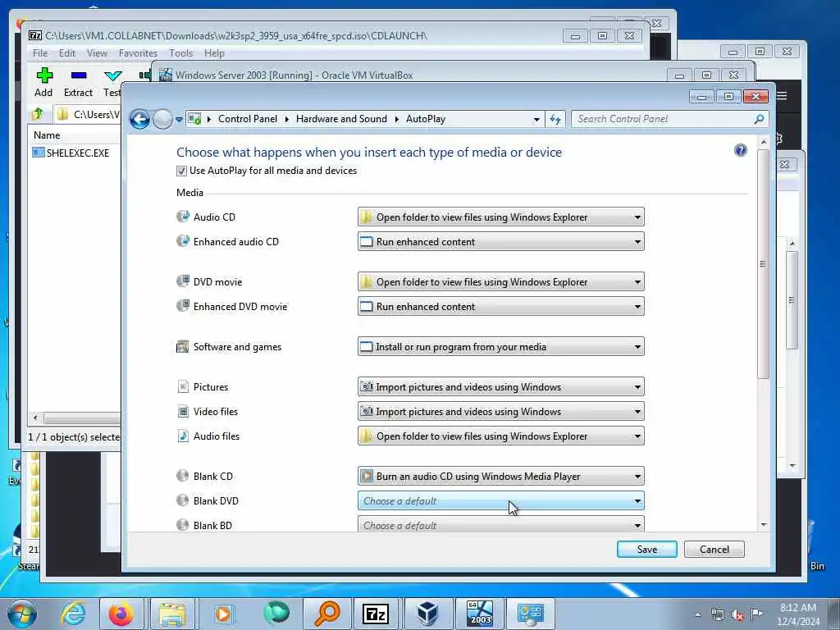
Task: Open the Enhanced DVD movie dropdown
Action: [501, 307]
